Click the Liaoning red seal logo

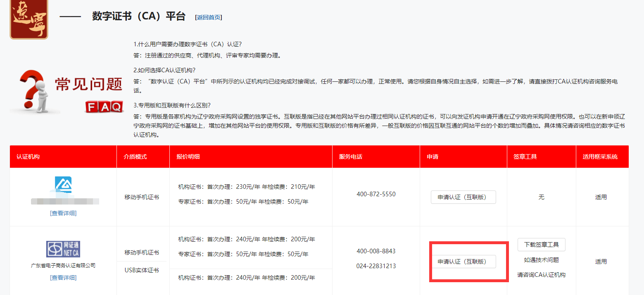point(29,19)
